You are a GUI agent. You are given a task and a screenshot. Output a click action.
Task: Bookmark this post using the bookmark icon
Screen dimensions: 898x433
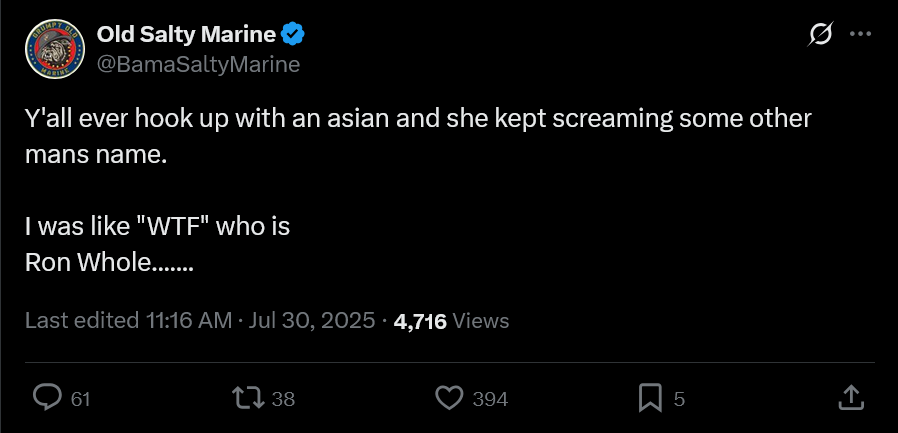pos(650,397)
